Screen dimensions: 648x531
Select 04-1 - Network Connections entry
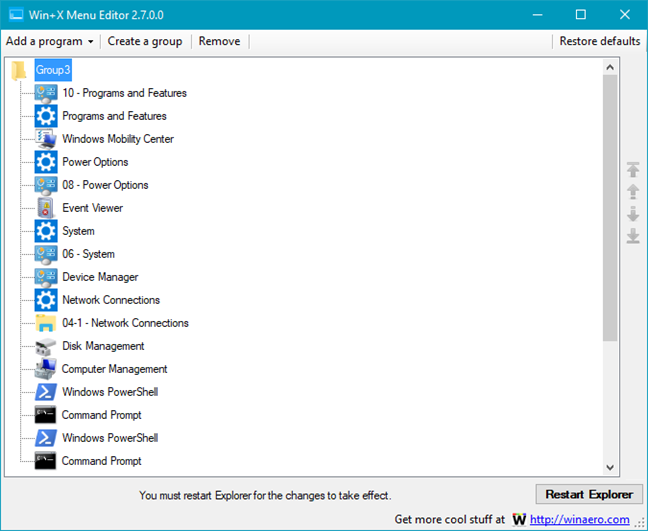[125, 323]
